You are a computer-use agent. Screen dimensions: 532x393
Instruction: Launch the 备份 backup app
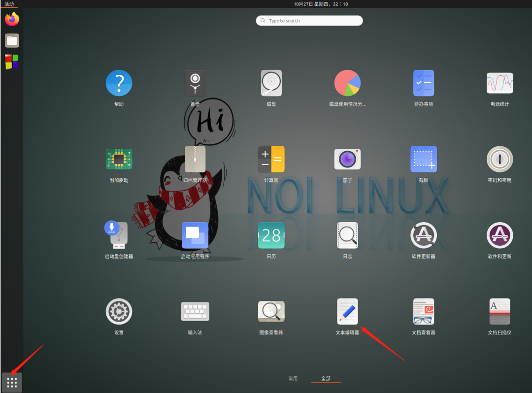coord(195,83)
